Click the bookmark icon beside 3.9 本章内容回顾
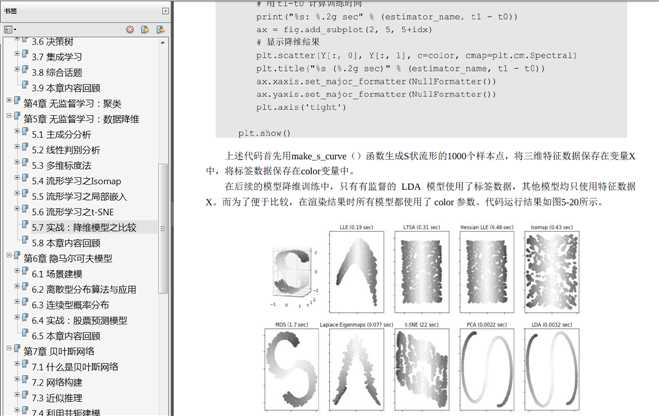Image resolution: width=659 pixels, height=416 pixels. (25, 86)
